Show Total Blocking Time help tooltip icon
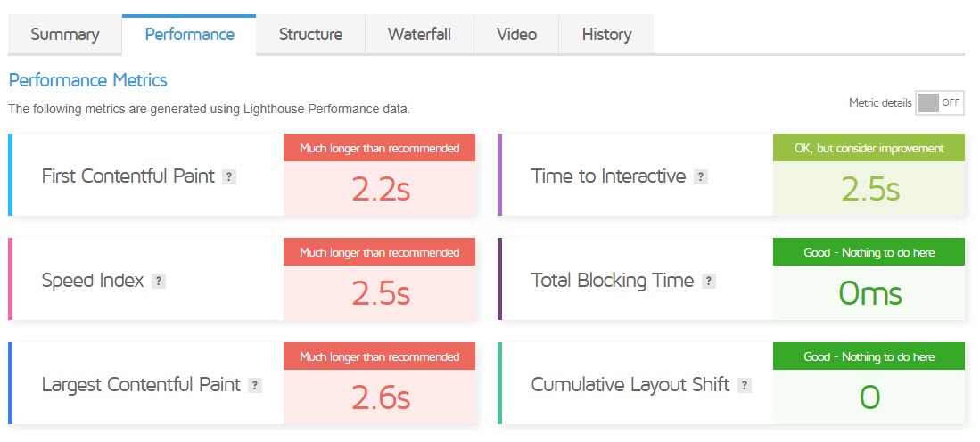Image resolution: width=980 pixels, height=442 pixels. coord(709,281)
